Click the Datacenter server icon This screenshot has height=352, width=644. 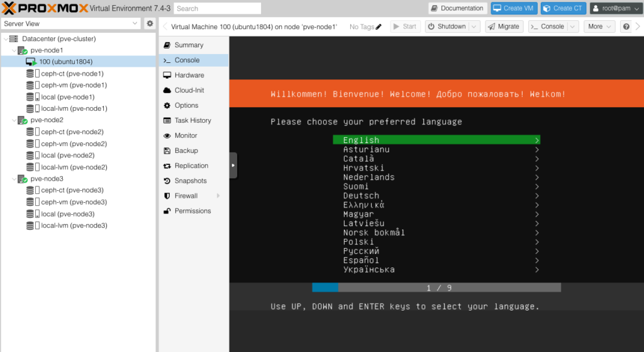click(x=14, y=38)
